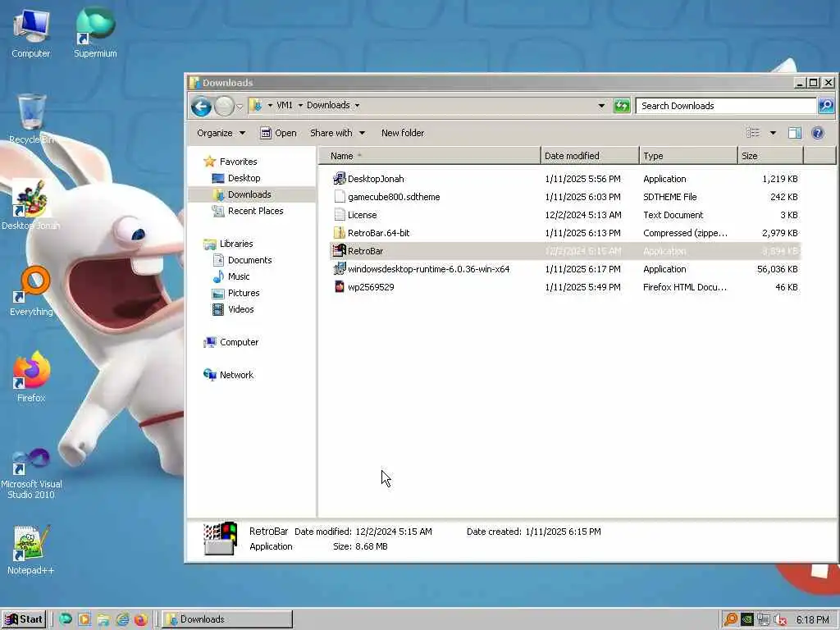Refresh the Downloads folder view

click(622, 106)
